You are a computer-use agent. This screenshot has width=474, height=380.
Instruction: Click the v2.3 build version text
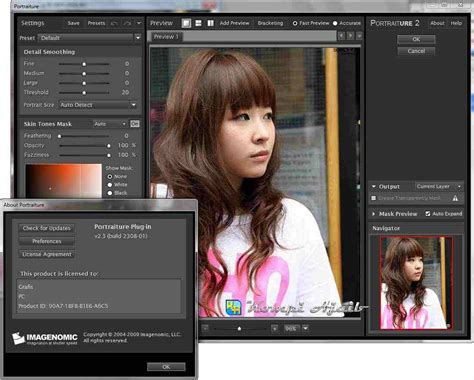coord(121,236)
